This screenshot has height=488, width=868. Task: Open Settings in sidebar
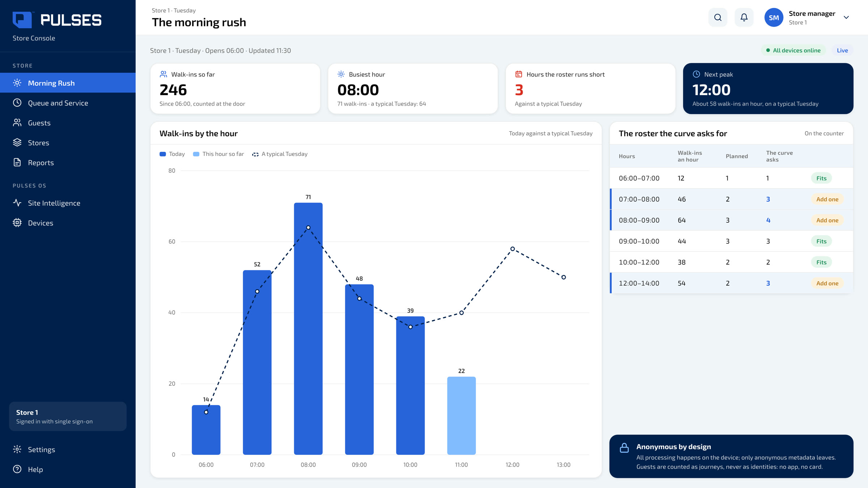(x=68, y=449)
